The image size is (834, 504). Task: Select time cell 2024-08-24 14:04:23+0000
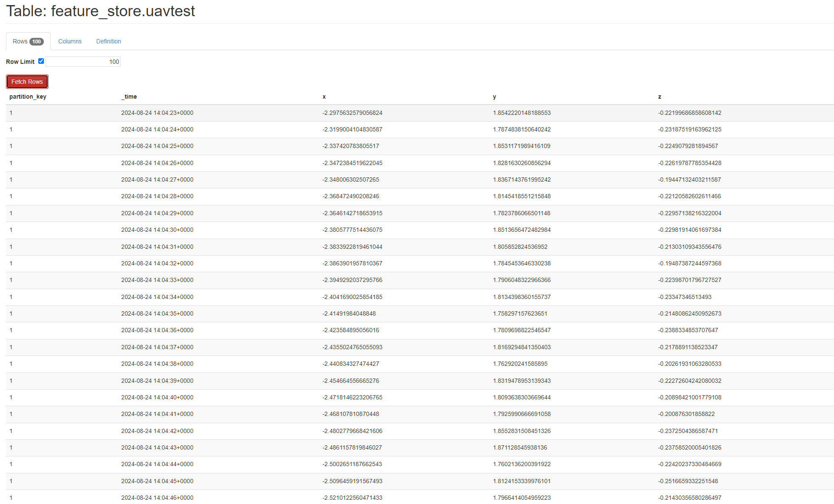point(157,113)
